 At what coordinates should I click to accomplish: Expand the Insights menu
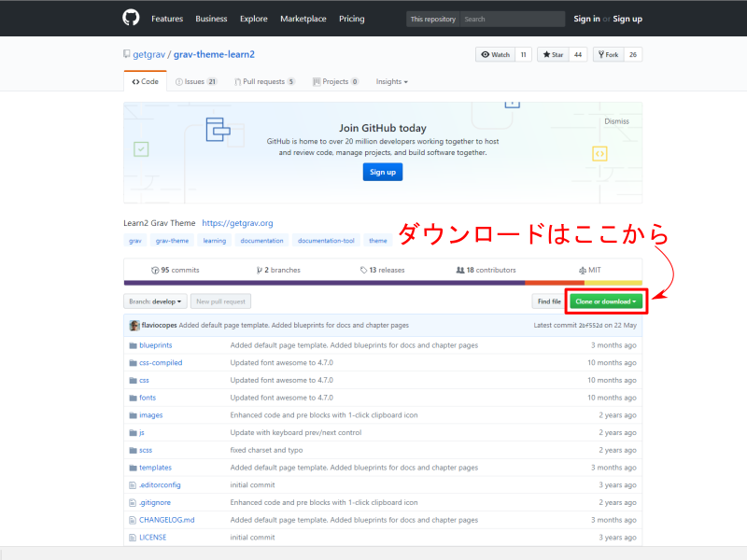coord(391,81)
